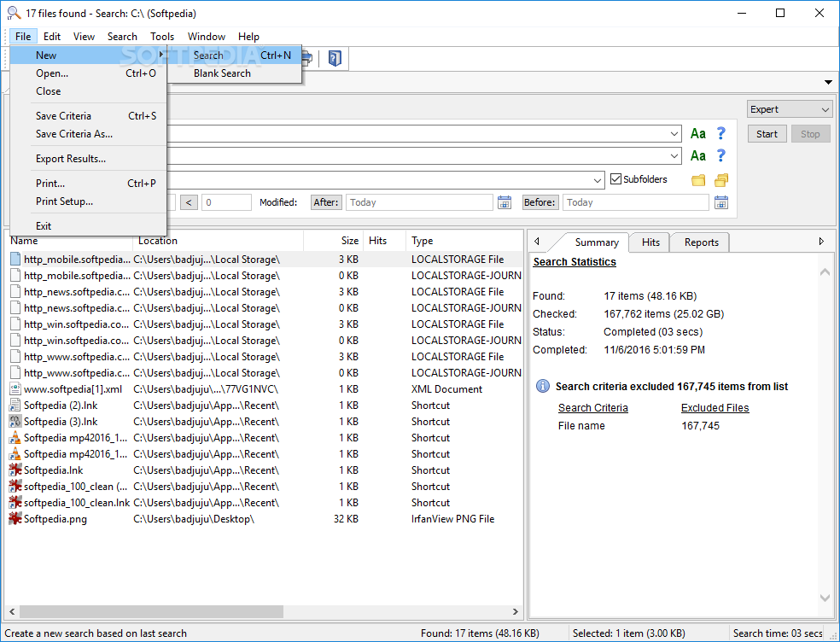Image resolution: width=840 pixels, height=642 pixels.
Task: Open the Tools menu
Action: tap(162, 37)
